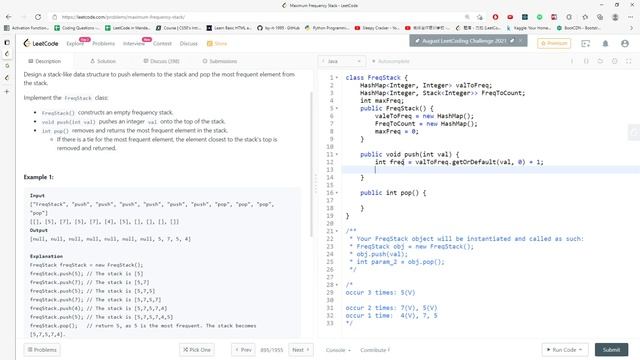Click the description panel scrollbar
The image size is (640, 360).
pyautogui.click(x=311, y=164)
